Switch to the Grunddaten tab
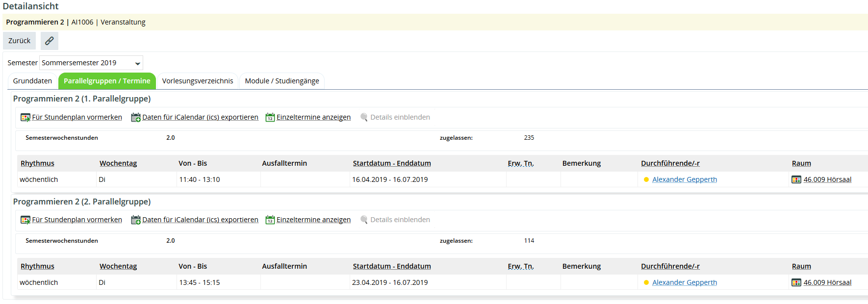The width and height of the screenshot is (868, 304). 32,81
